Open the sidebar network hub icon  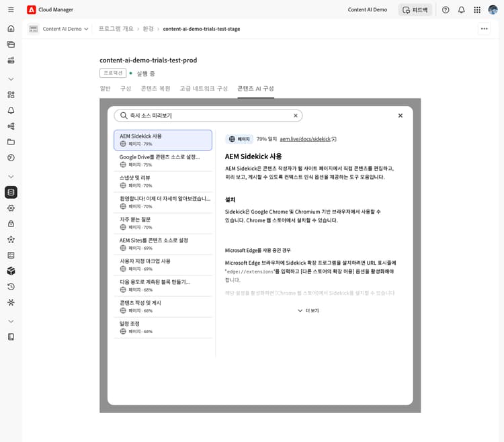tap(11, 302)
